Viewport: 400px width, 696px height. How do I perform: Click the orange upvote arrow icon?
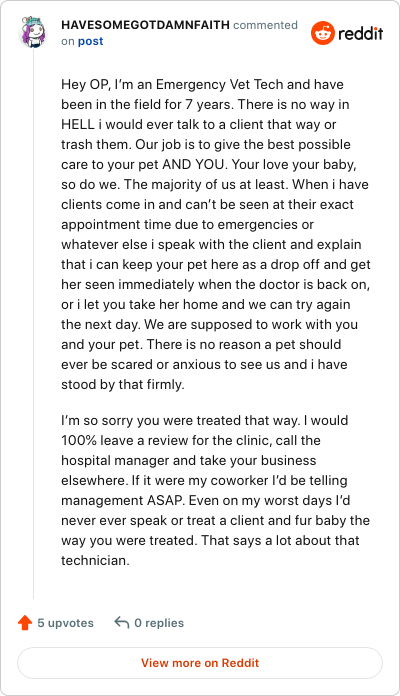[25, 623]
